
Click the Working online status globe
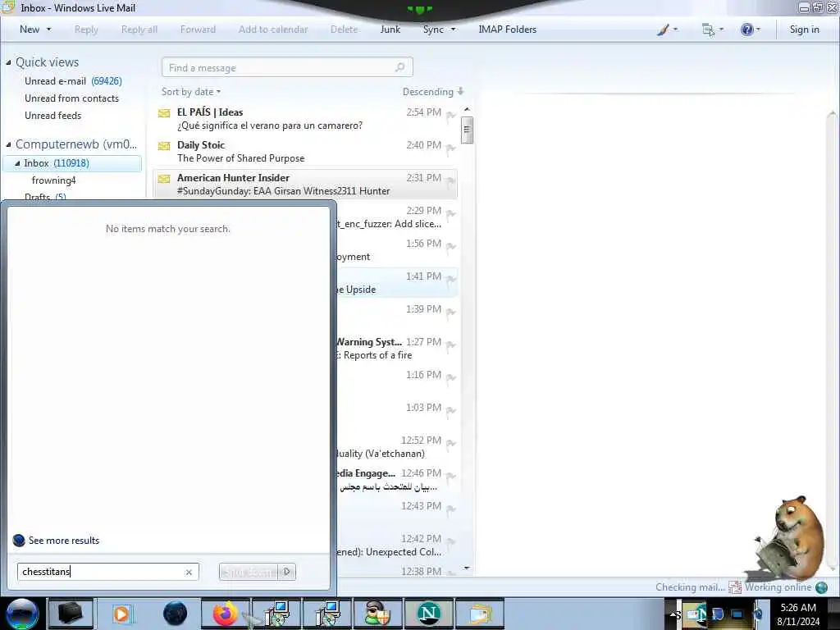click(821, 587)
